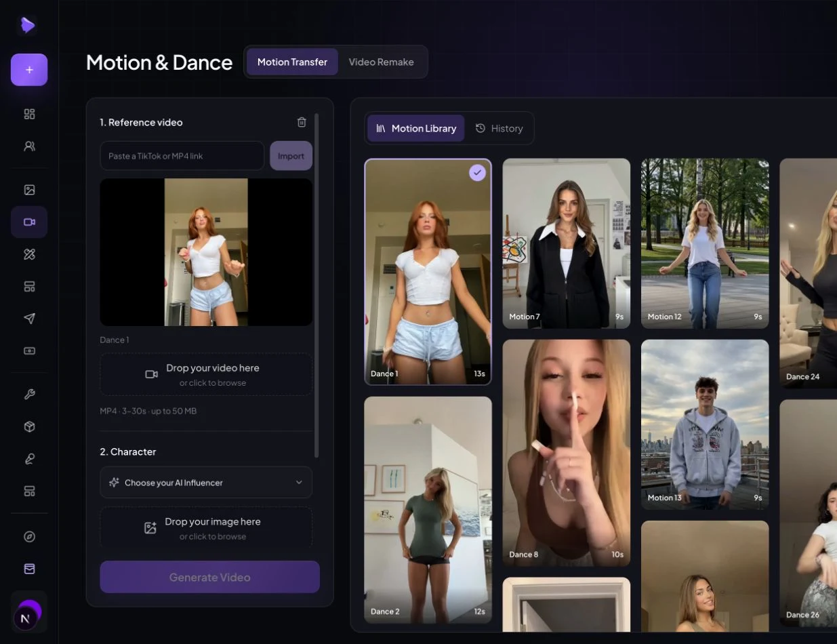Select the Motion 12 card
This screenshot has height=644, width=837.
tap(705, 243)
